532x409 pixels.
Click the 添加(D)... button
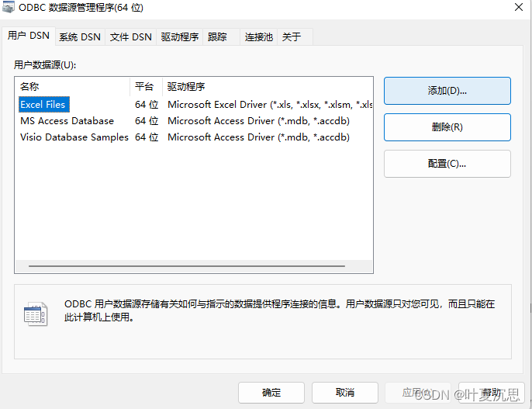pos(447,91)
